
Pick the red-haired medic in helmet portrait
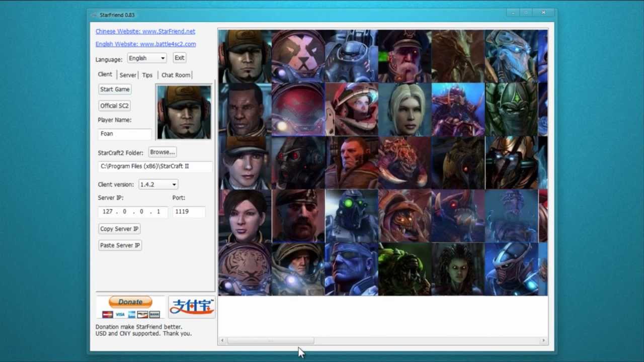(x=351, y=109)
